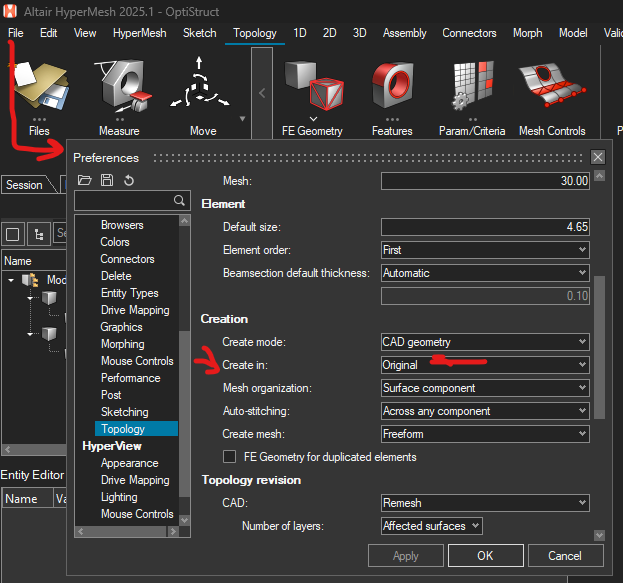
Task: Select the Measure tool icon
Action: click(x=123, y=85)
